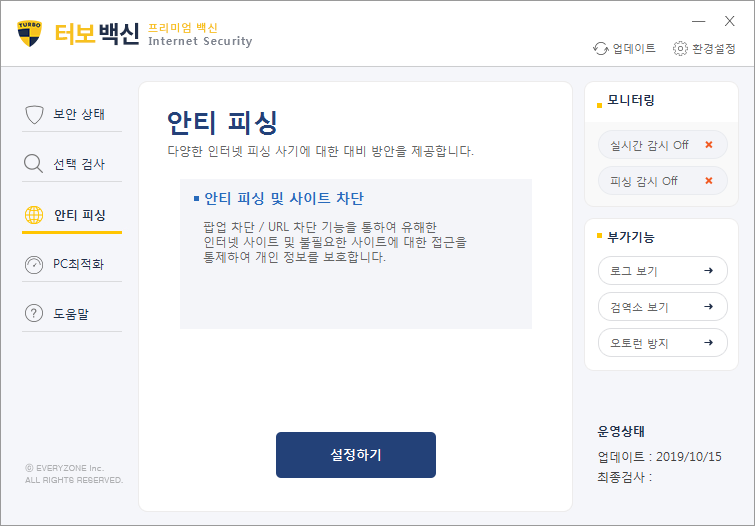
Task: Click the TurboVaccine shield logo
Action: coord(30,32)
